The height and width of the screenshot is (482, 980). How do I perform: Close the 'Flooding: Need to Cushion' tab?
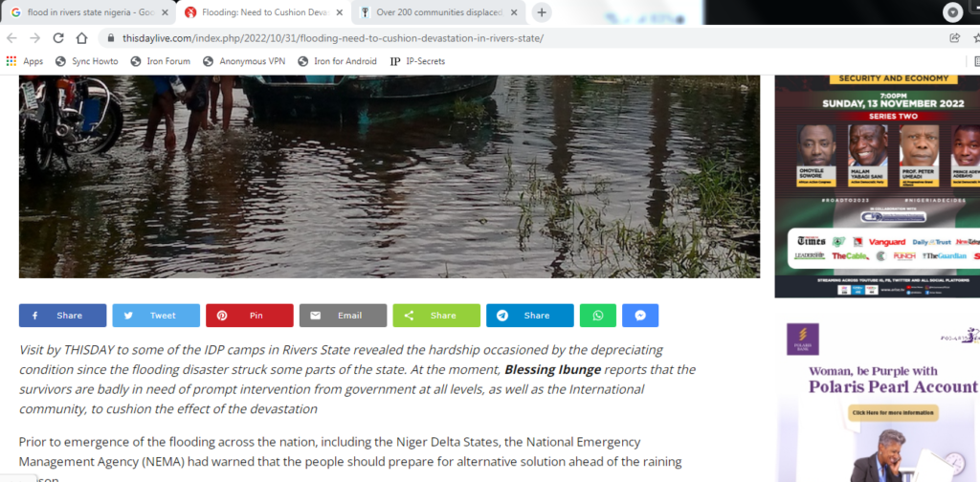pyautogui.click(x=340, y=12)
